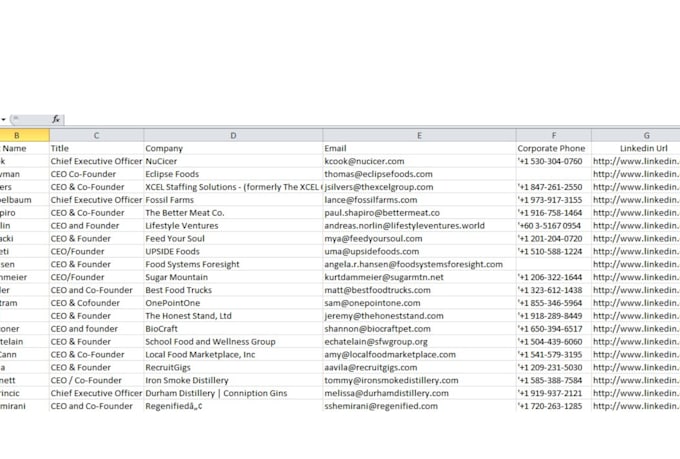Select The Honest Stand, Ltd cell
Viewport: 680px width, 459px height.
[x=233, y=316]
